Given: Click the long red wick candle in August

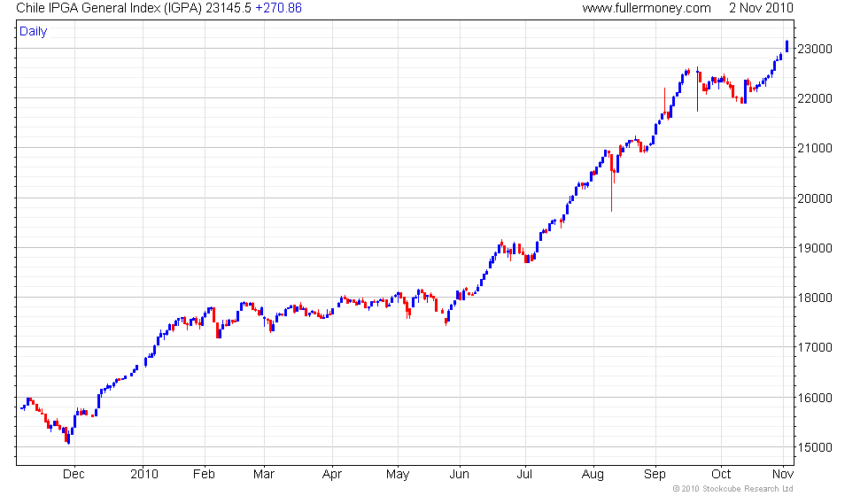Looking at the screenshot, I should pyautogui.click(x=611, y=182).
